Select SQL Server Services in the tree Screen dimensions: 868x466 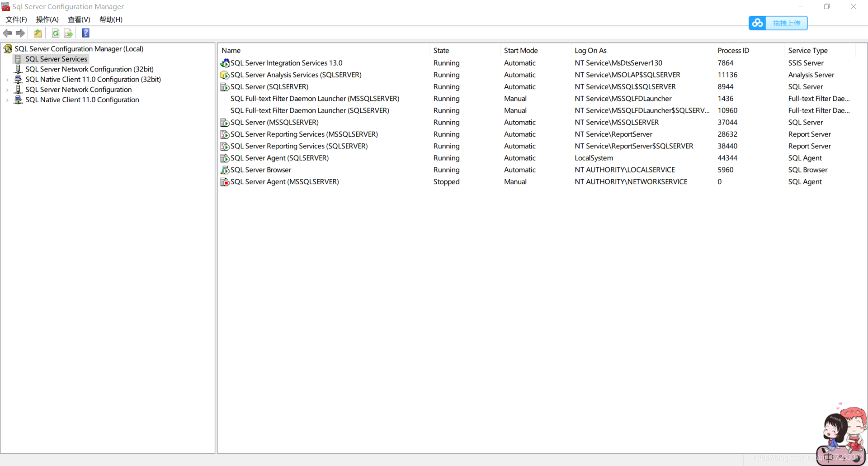pos(56,59)
